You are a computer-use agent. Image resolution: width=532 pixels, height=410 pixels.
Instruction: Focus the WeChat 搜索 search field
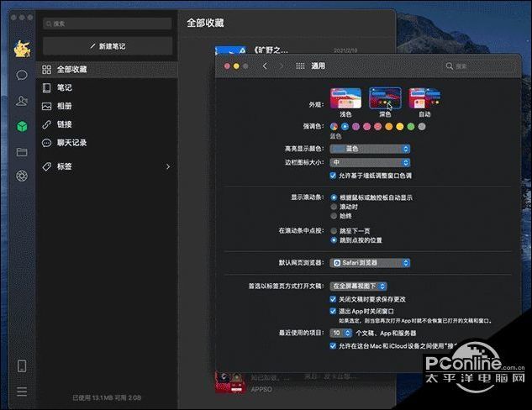pos(108,24)
